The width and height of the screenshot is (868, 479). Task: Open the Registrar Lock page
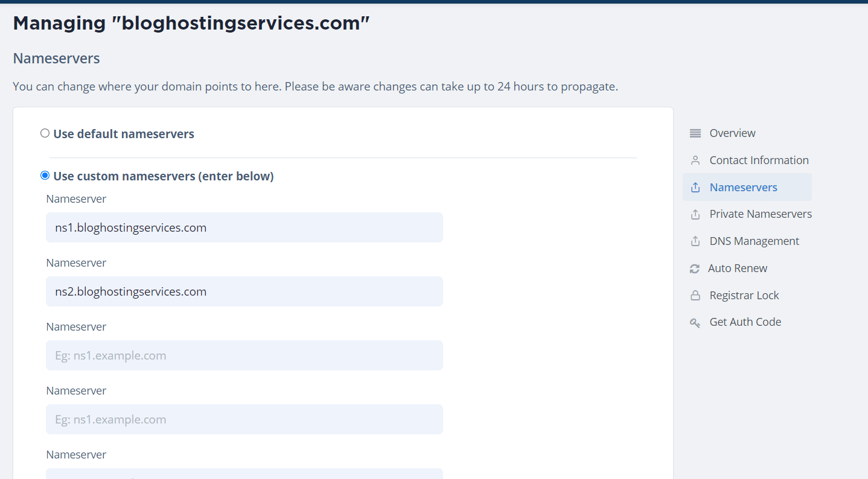[744, 294]
